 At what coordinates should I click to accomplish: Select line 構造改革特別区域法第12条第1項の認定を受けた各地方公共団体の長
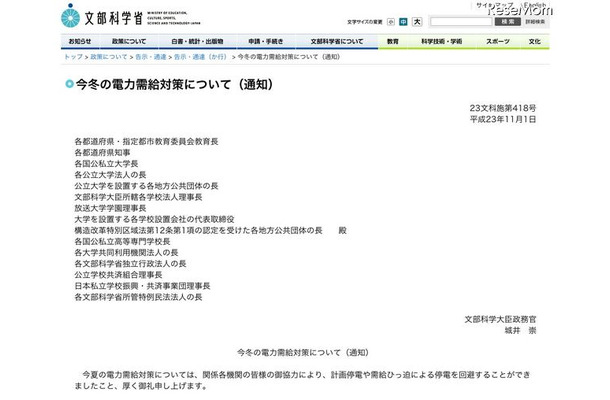tap(198, 230)
